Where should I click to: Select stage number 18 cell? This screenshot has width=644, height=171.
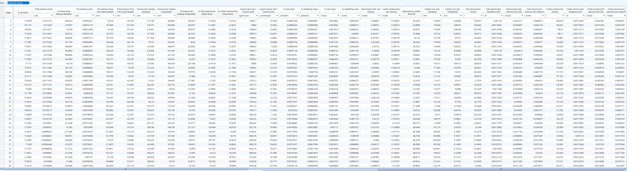coord(8,89)
